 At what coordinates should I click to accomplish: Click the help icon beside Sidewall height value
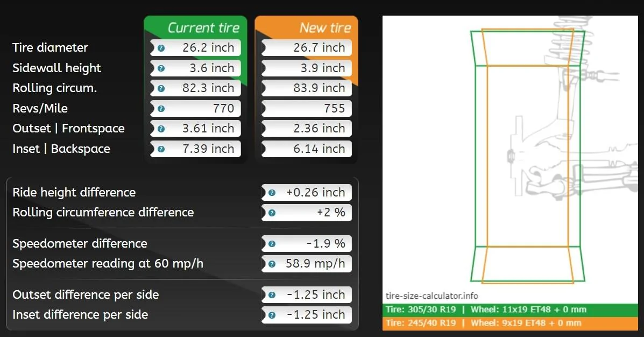coord(161,68)
